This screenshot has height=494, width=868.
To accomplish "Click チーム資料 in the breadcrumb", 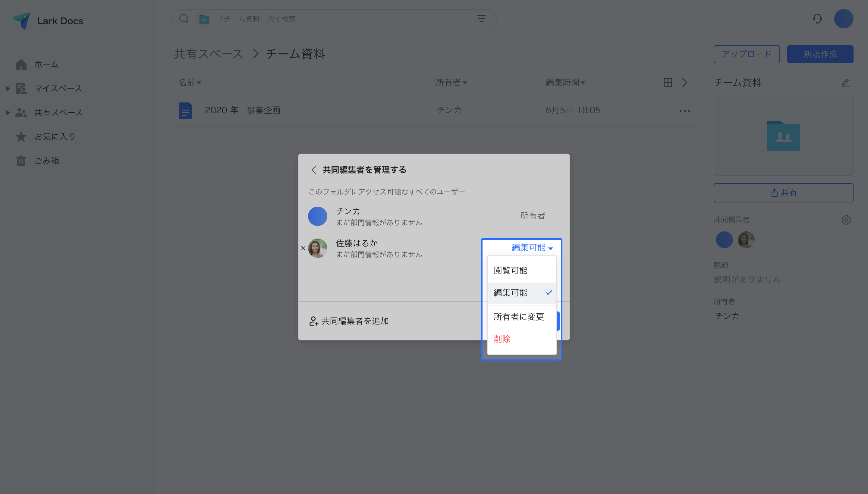I will 295,54.
